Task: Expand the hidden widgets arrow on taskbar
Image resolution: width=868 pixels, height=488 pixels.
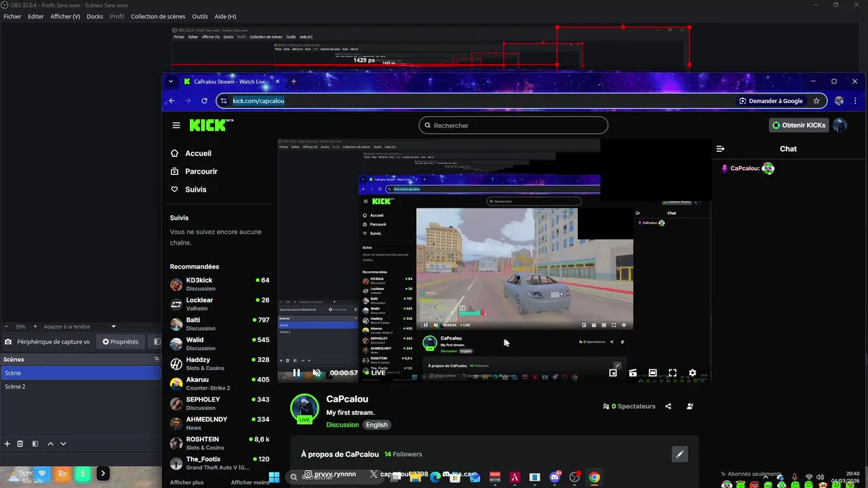Action: click(102, 474)
